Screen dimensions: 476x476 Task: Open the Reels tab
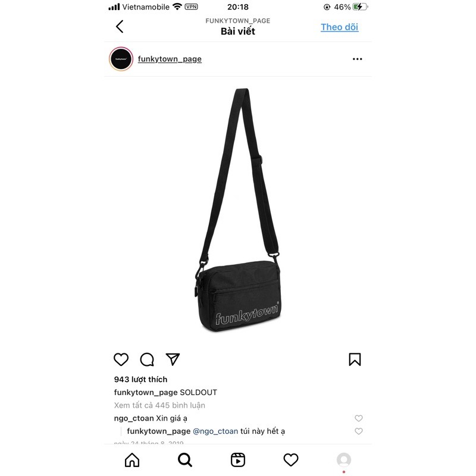[237, 460]
